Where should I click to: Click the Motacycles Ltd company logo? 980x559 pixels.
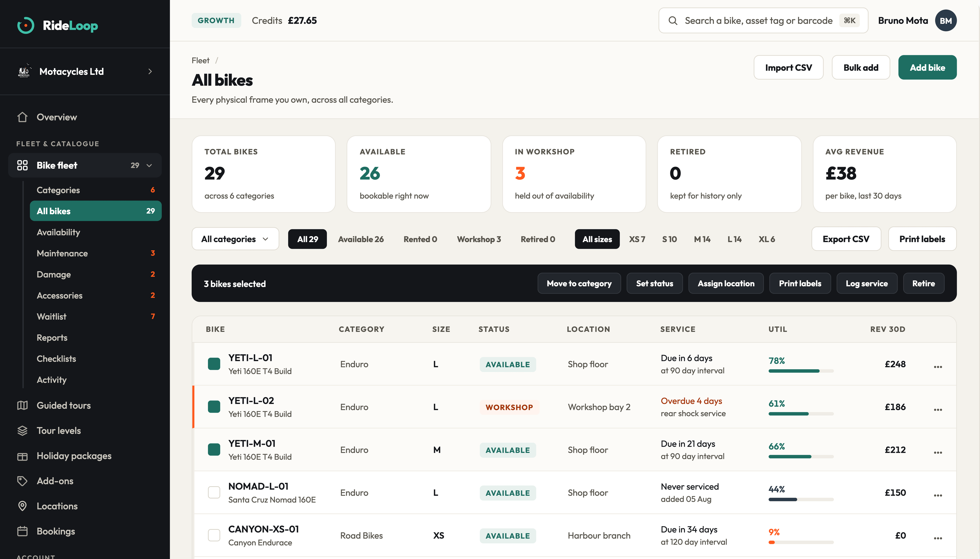pos(24,71)
